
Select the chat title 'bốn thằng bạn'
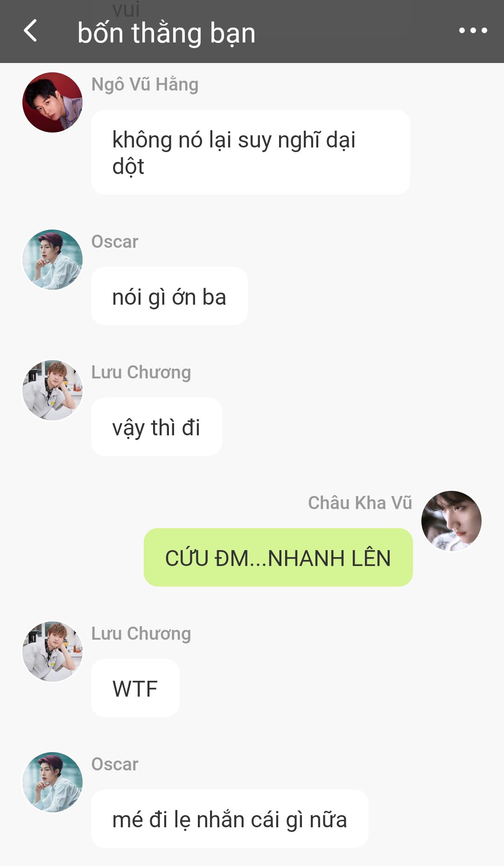pyautogui.click(x=167, y=33)
